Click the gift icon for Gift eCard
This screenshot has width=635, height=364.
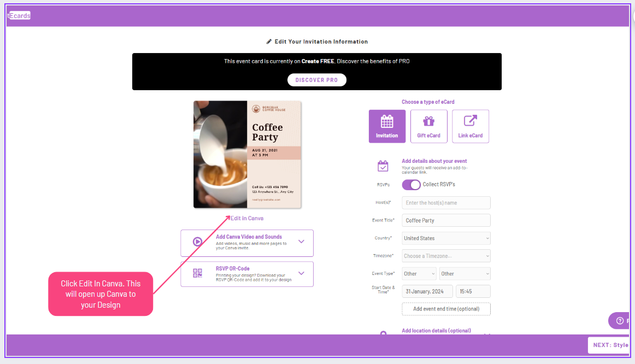click(429, 121)
